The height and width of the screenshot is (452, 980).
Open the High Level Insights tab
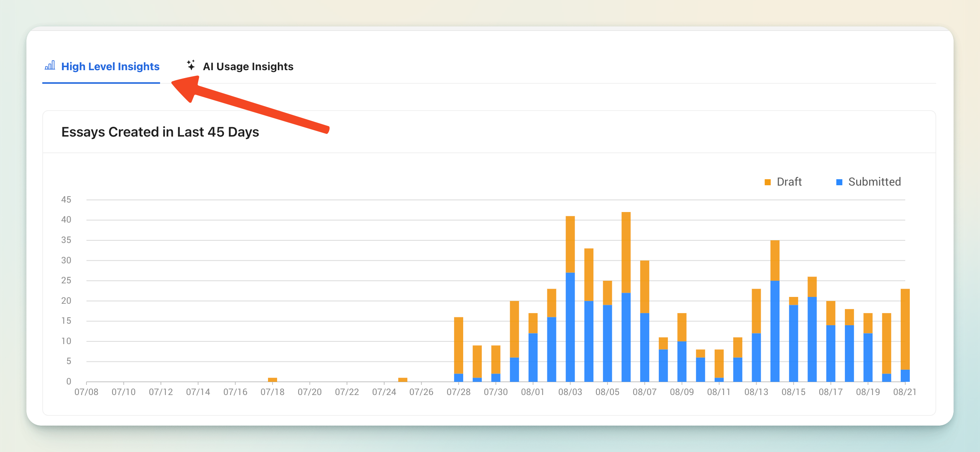110,66
